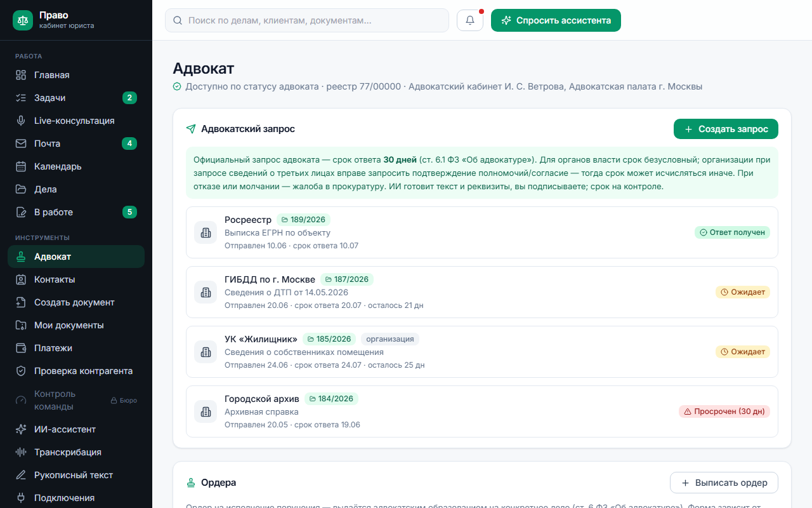
Task: Click the Почта envelope icon
Action: click(21, 144)
